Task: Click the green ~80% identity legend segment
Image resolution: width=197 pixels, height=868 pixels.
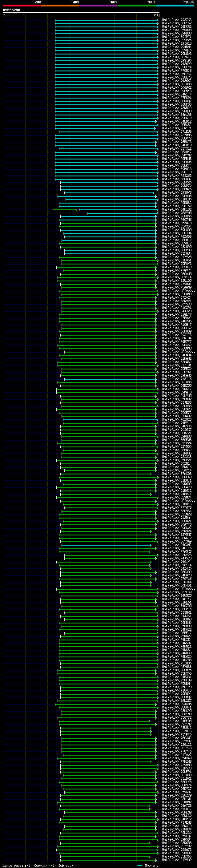Action: pos(137,6)
